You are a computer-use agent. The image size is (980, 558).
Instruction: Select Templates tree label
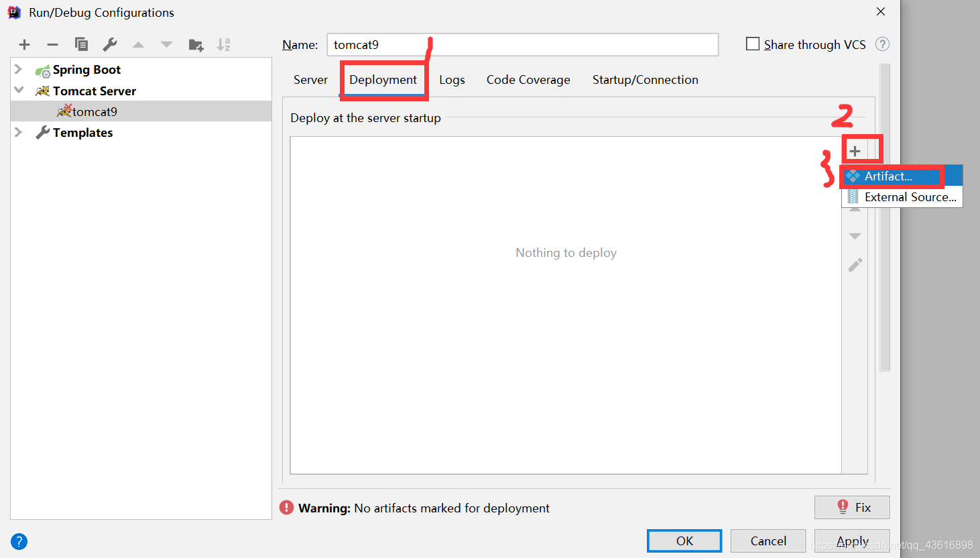pyautogui.click(x=82, y=133)
